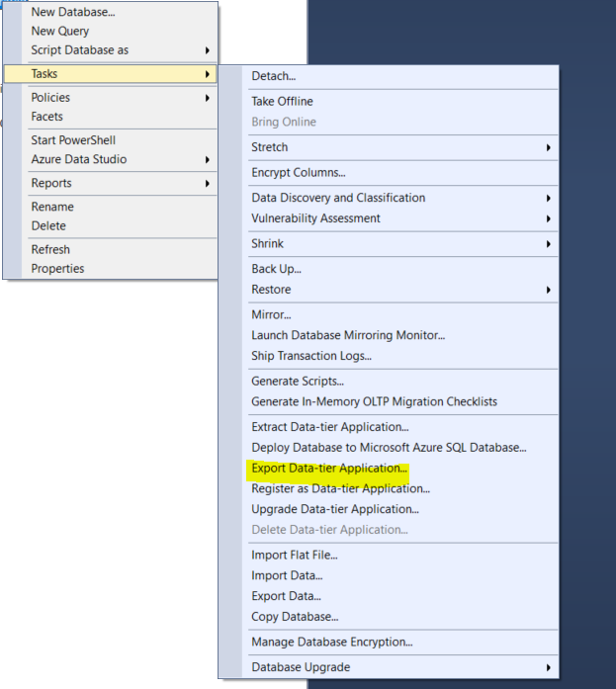Viewport: 616px width, 689px height.
Task: Expand the Reports submenu arrow
Action: point(207,183)
